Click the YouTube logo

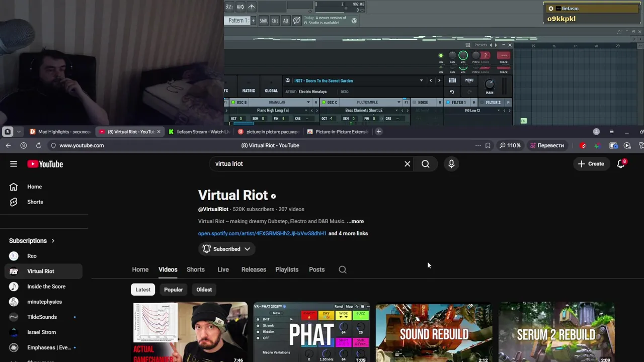pyautogui.click(x=45, y=164)
